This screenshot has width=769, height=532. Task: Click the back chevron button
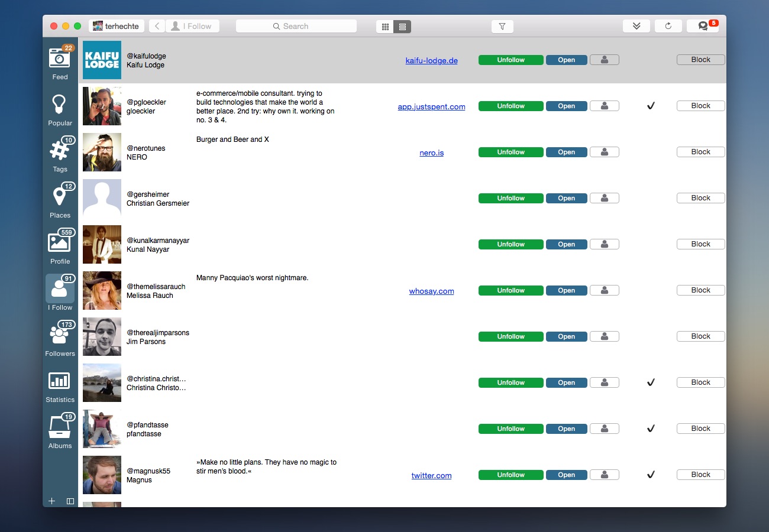click(157, 27)
